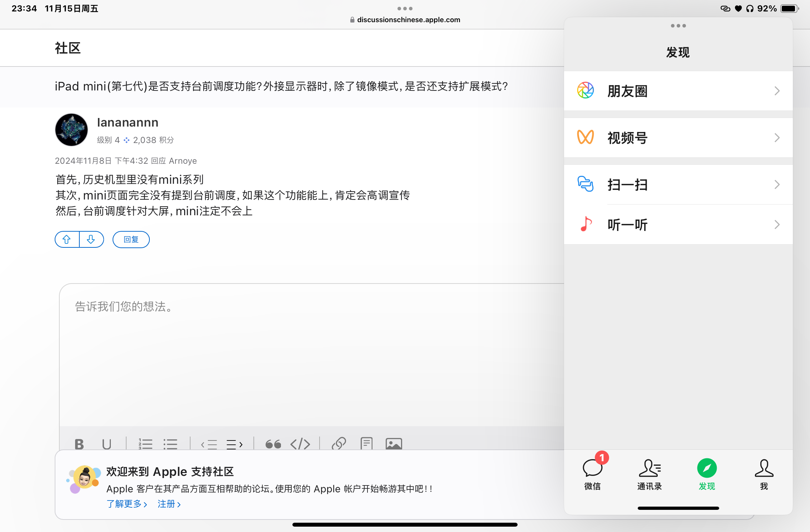
Task: Insert a code block
Action: click(300, 444)
